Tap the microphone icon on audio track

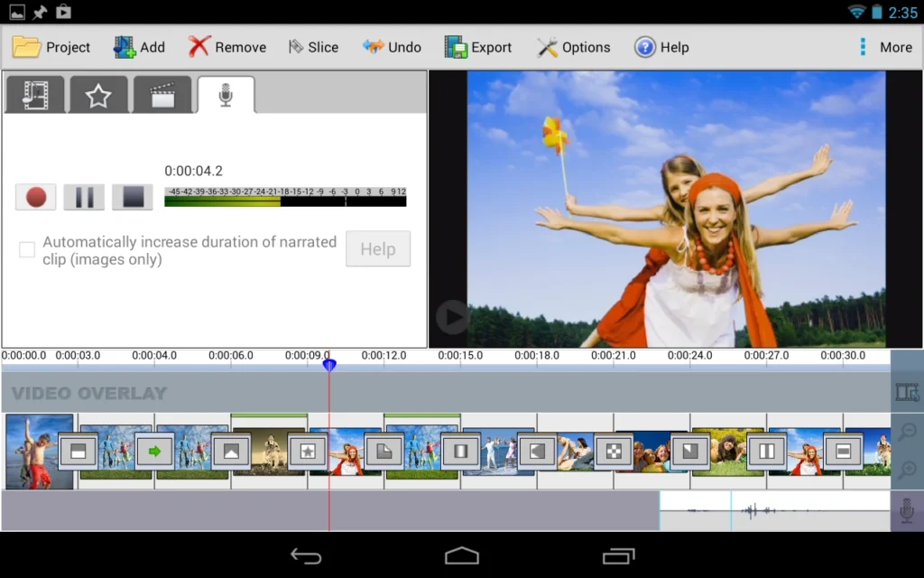click(x=907, y=512)
